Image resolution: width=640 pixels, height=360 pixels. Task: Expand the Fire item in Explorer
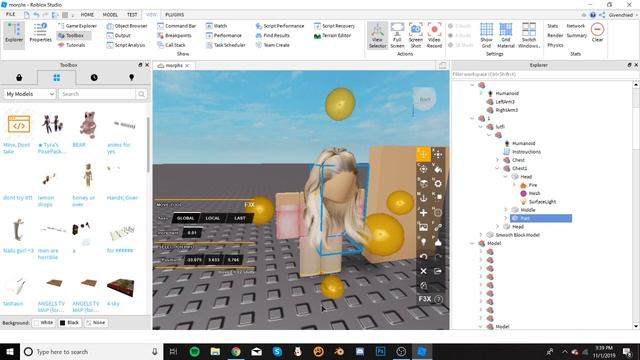[x=514, y=185]
